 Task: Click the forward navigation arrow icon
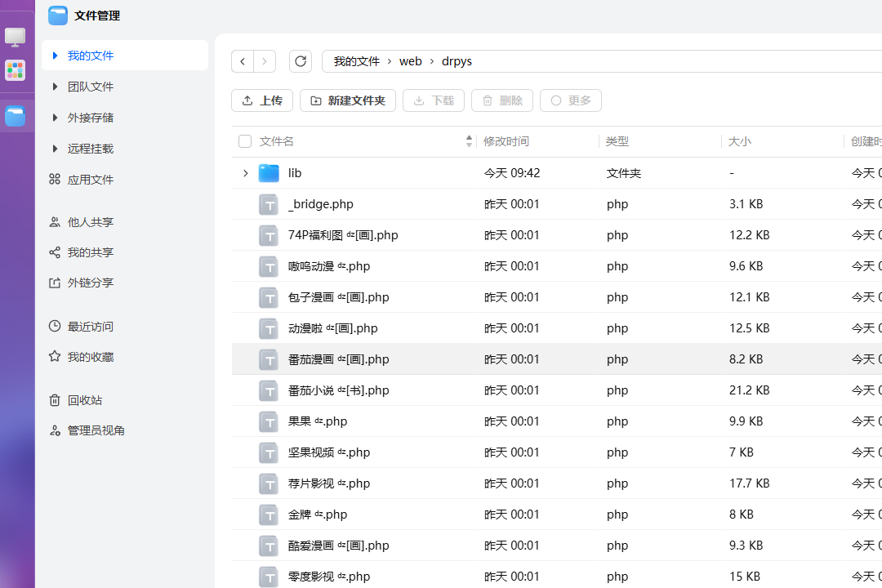click(x=265, y=61)
